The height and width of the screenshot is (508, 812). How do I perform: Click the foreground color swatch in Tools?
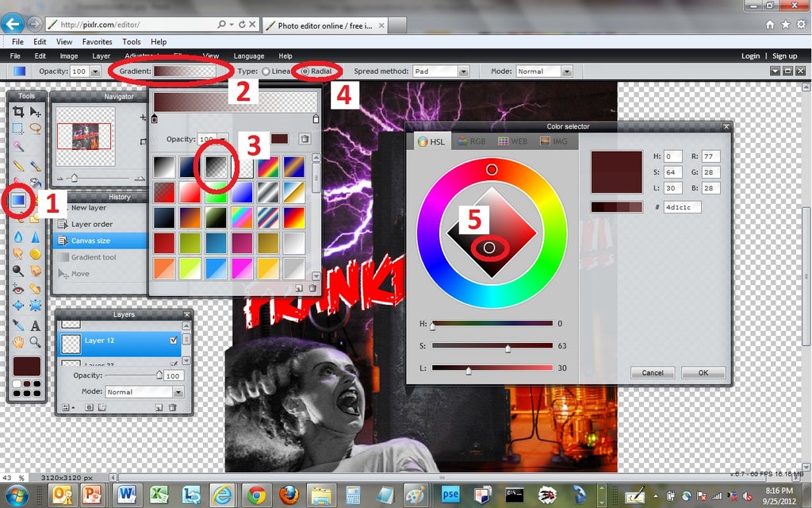click(x=27, y=367)
